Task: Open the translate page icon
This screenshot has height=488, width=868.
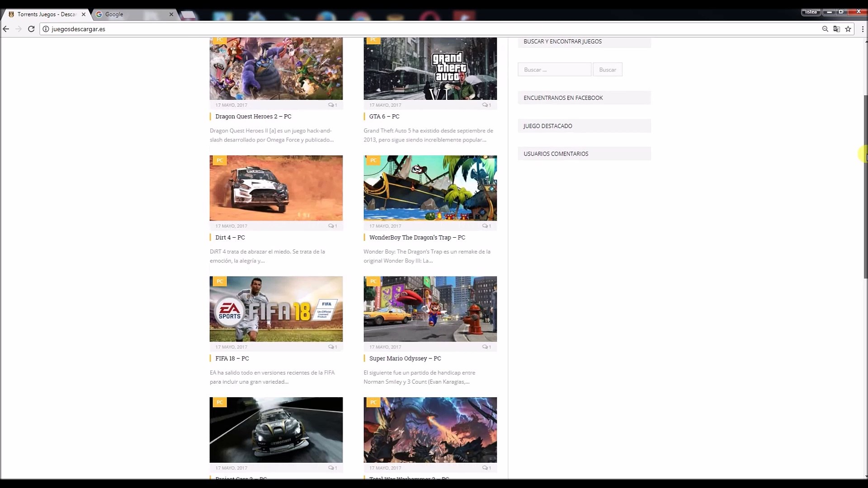Action: 837,29
